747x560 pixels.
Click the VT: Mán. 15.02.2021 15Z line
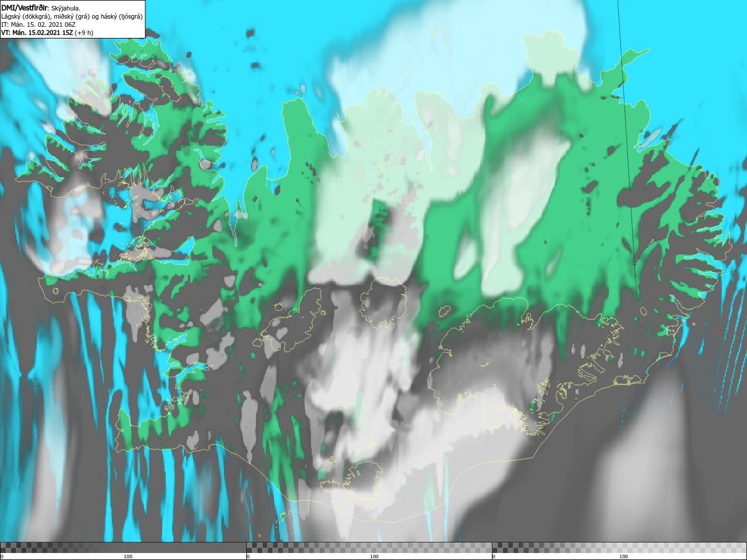click(x=47, y=33)
